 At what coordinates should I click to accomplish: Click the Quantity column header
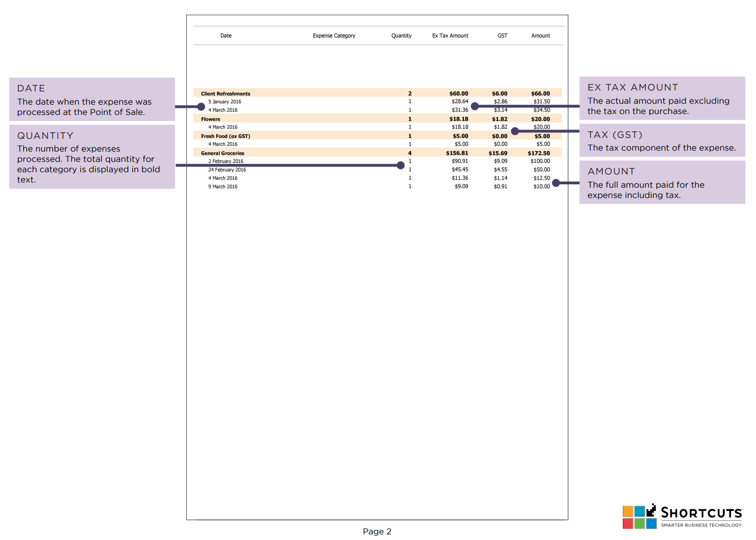(401, 36)
